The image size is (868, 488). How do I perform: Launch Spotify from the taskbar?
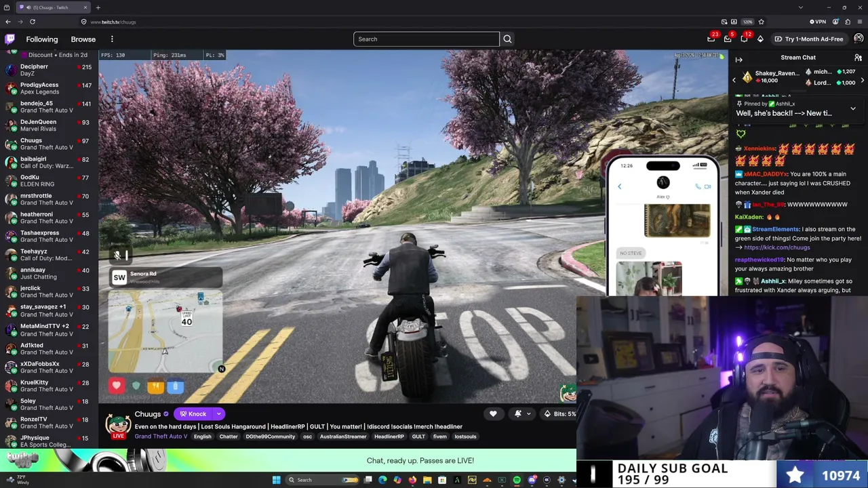[x=517, y=480]
